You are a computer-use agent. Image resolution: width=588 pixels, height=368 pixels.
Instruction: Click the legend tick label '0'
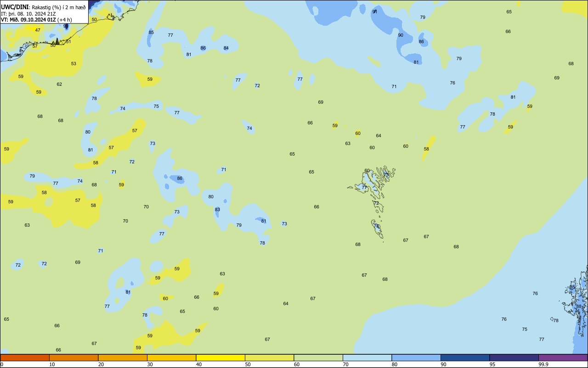pyautogui.click(x=2, y=364)
